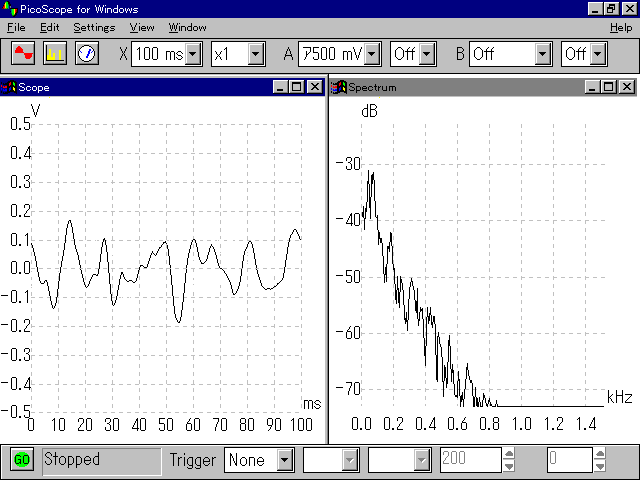Open the View menu
The width and height of the screenshot is (640, 480).
click(x=142, y=27)
